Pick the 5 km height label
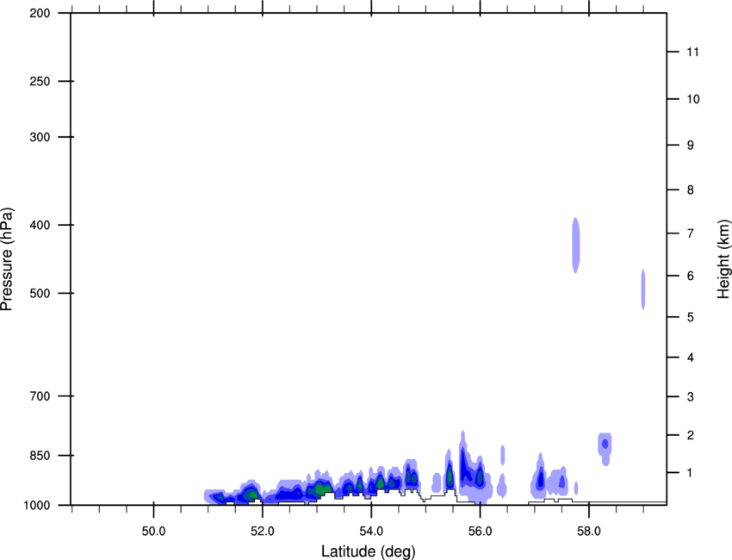Image resolution: width=732 pixels, height=560 pixels. pyautogui.click(x=691, y=318)
